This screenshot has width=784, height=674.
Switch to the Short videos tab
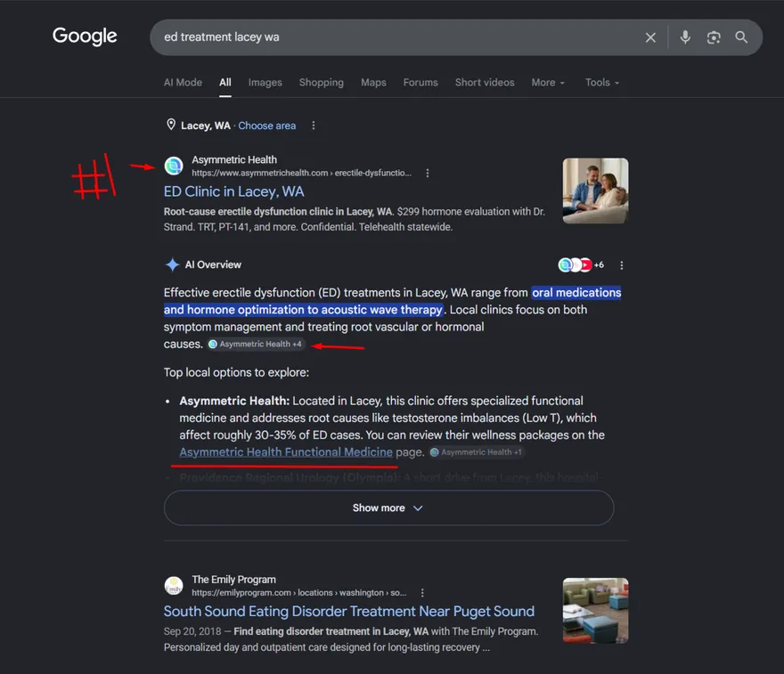point(485,83)
